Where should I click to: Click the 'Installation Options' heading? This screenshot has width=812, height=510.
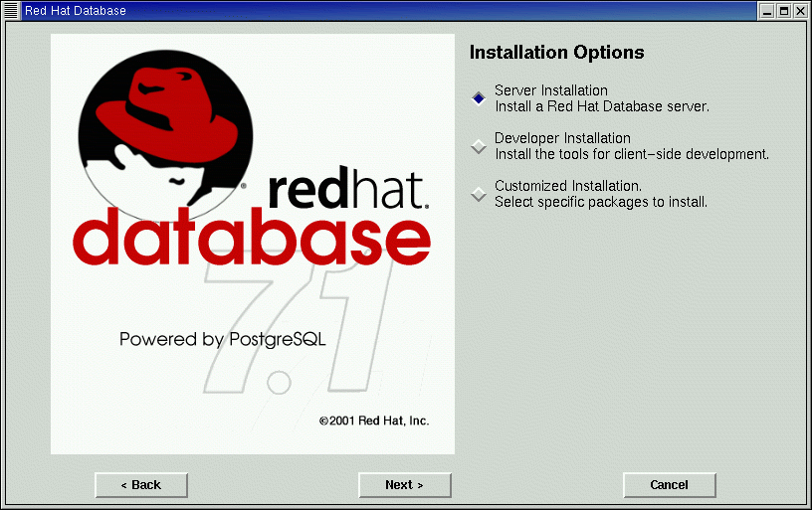pyautogui.click(x=556, y=53)
